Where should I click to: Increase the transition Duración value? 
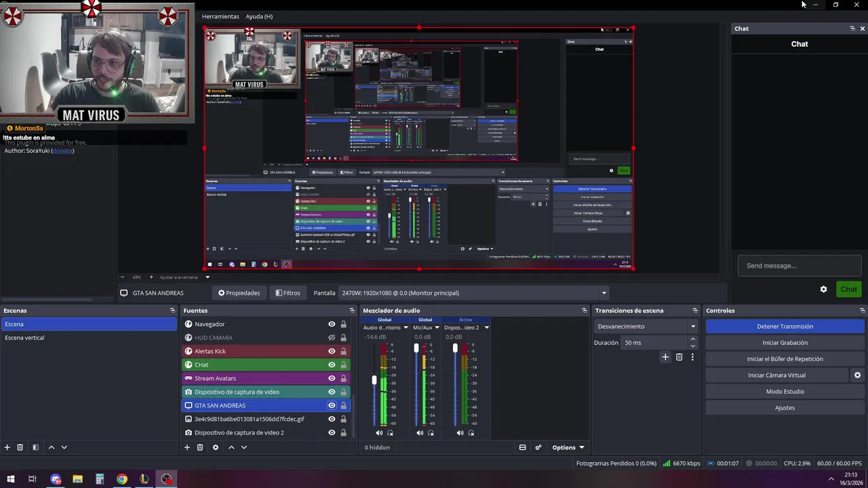[692, 340]
